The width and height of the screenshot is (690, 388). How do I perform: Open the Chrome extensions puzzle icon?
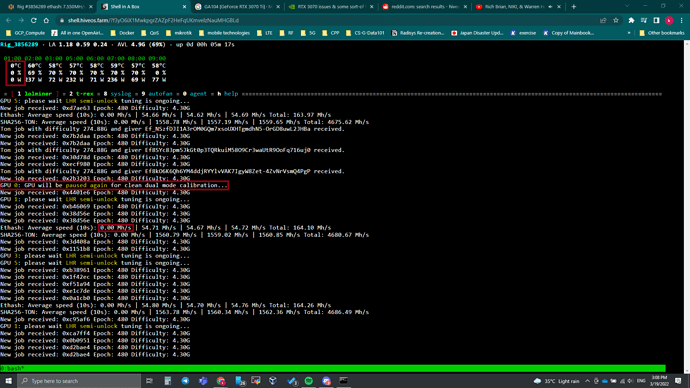click(631, 20)
